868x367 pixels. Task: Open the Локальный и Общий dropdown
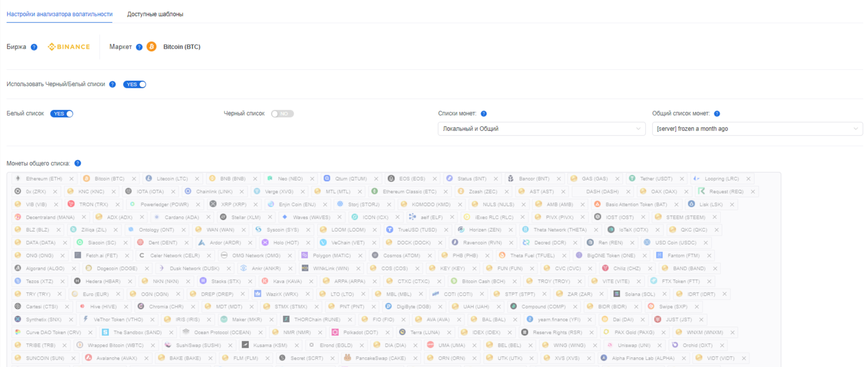pos(541,128)
